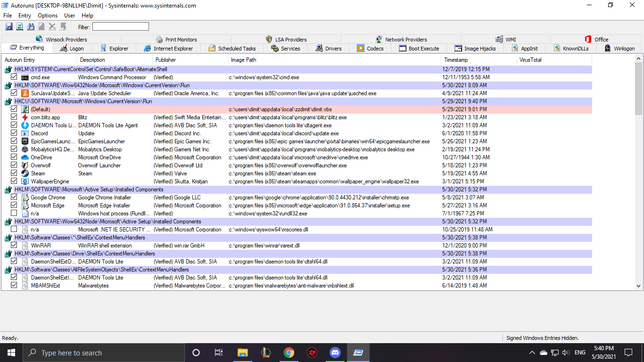The height and width of the screenshot is (362, 644).
Task: Select the HKCU CurrentVersion\Run registry key row
Action: [x=297, y=101]
